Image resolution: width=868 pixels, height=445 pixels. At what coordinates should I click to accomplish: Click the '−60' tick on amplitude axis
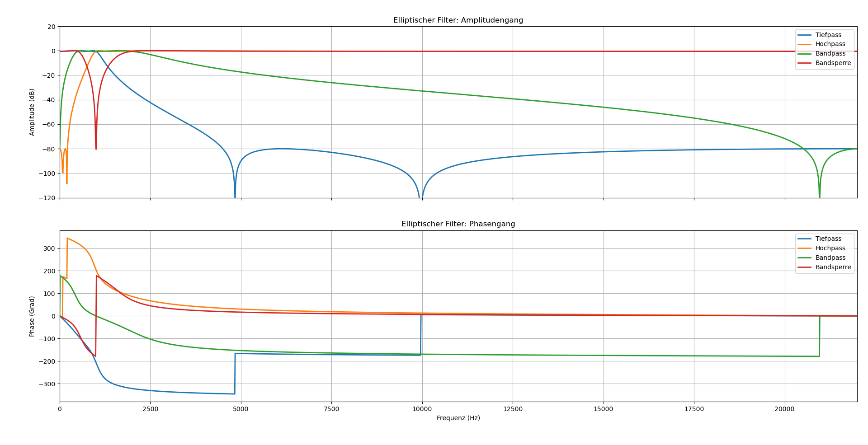49,125
